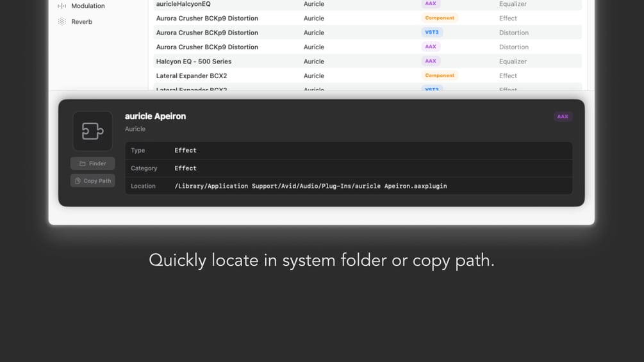
Task: Select Aurora Crusher BCKp9 Distortion Component row
Action: [368, 18]
